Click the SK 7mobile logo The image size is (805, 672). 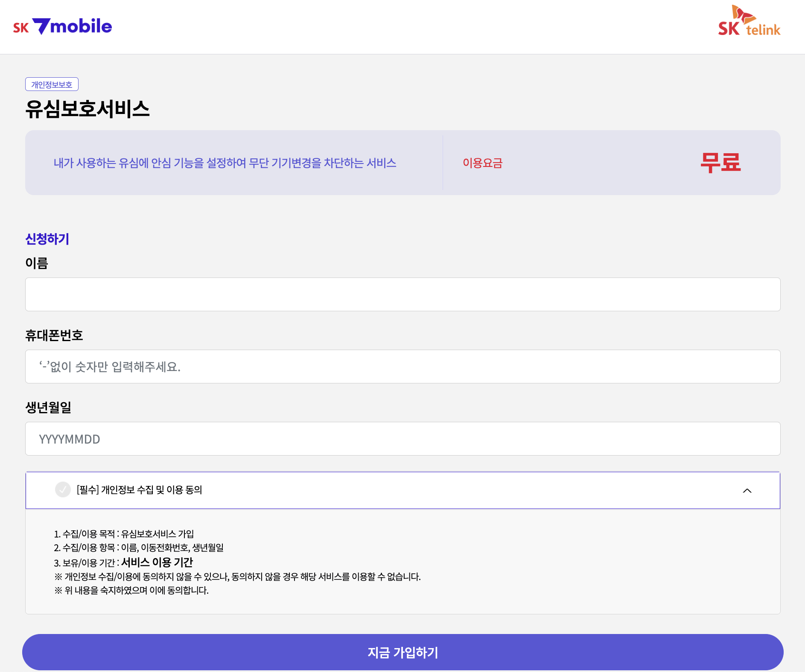tap(63, 26)
